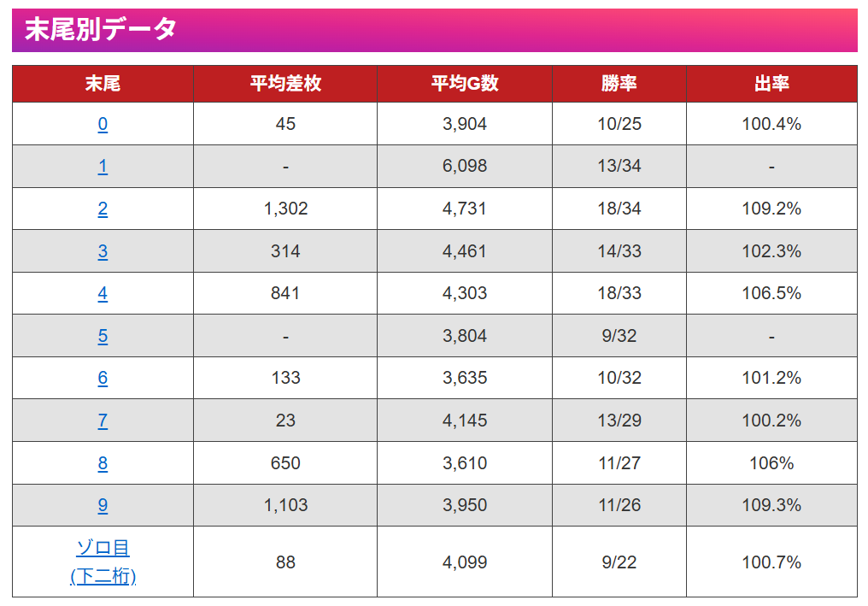
Task: Click the 勝率 column header
Action: click(619, 84)
